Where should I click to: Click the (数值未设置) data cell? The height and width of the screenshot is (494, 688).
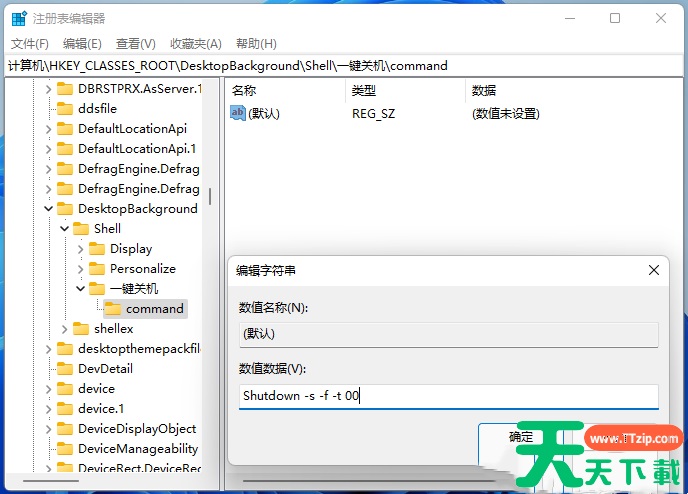[505, 114]
